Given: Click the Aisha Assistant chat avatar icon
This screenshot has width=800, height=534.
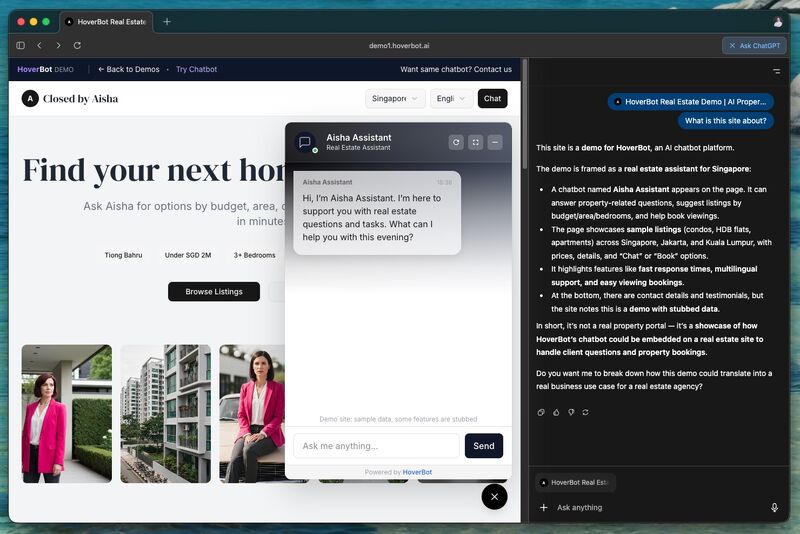Looking at the screenshot, I should [x=306, y=142].
